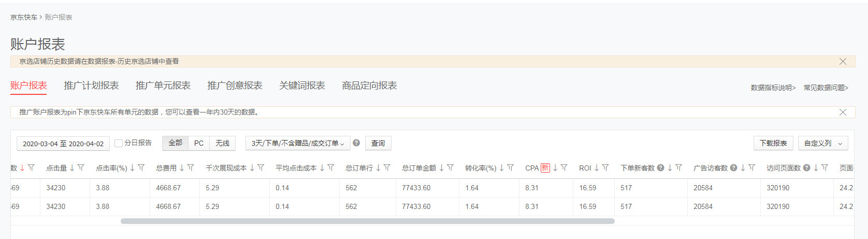Image resolution: width=868 pixels, height=239 pixels.
Task: Click the 下载报表 button
Action: click(773, 143)
